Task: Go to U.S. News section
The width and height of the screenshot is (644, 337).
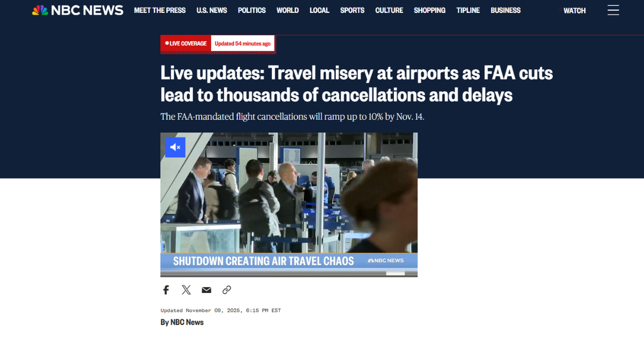Action: click(211, 10)
